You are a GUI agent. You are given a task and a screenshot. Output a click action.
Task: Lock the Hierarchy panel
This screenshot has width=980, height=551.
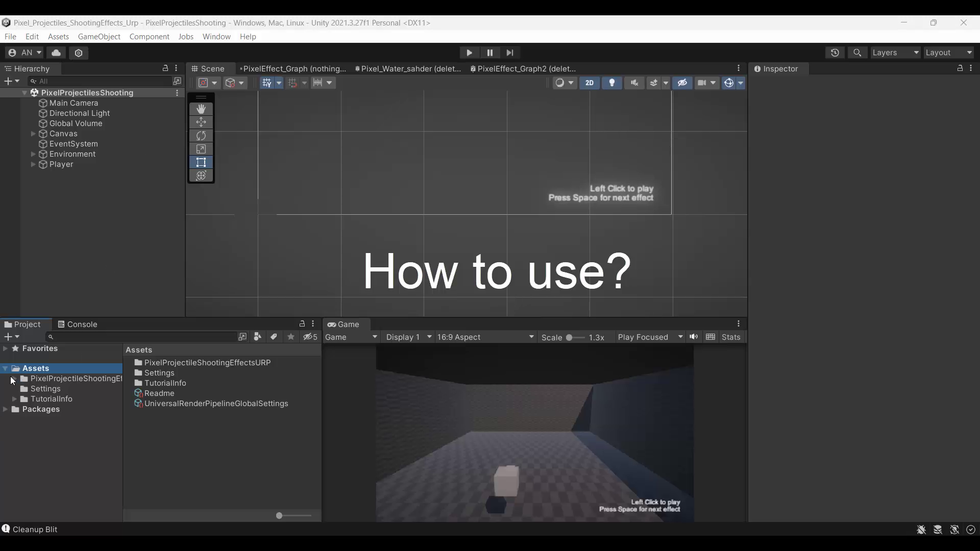coord(165,68)
